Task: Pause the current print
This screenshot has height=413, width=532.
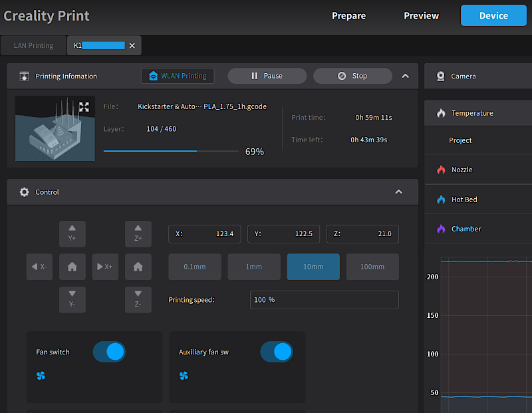Action: pyautogui.click(x=267, y=76)
